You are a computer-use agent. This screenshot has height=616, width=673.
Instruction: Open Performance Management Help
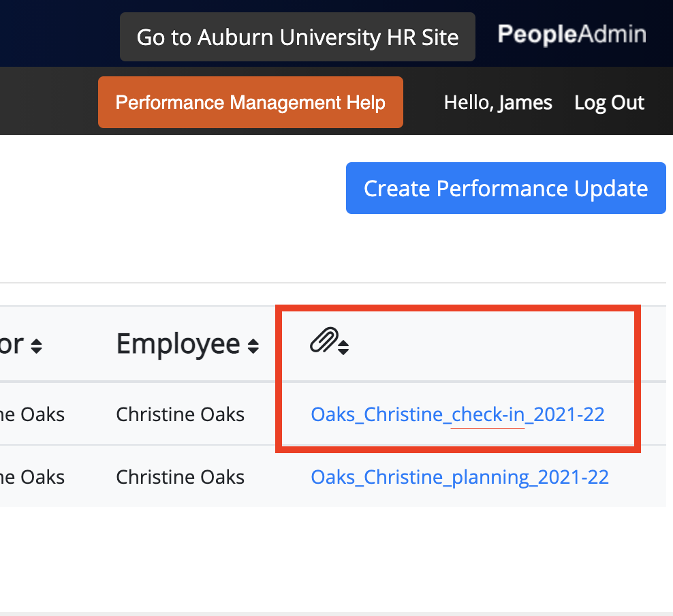click(x=250, y=102)
